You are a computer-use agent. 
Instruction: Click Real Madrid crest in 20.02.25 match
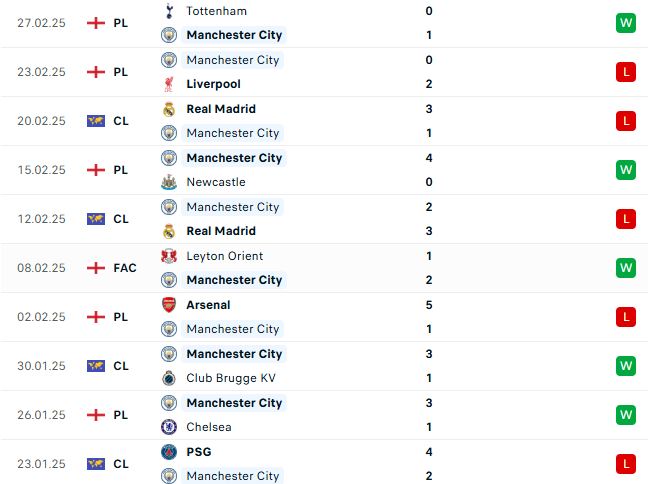[x=169, y=109]
